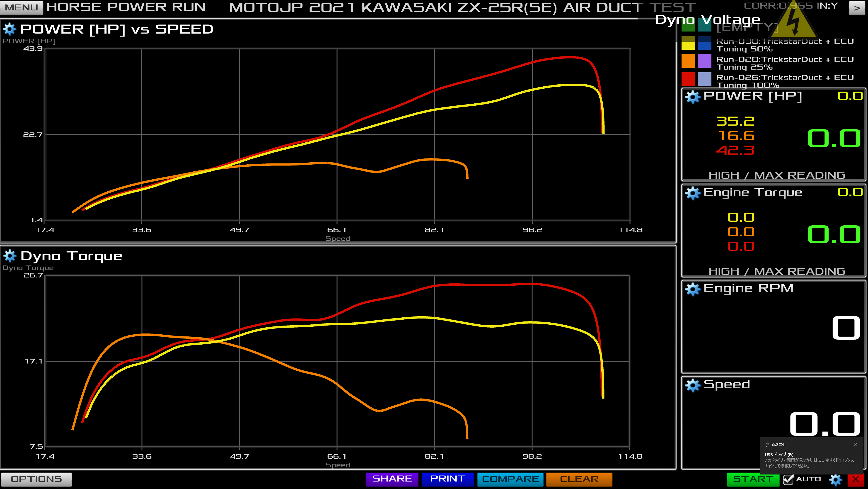Click the arrow button at top right corner
The width and height of the screenshot is (868, 489).
pos(857,8)
